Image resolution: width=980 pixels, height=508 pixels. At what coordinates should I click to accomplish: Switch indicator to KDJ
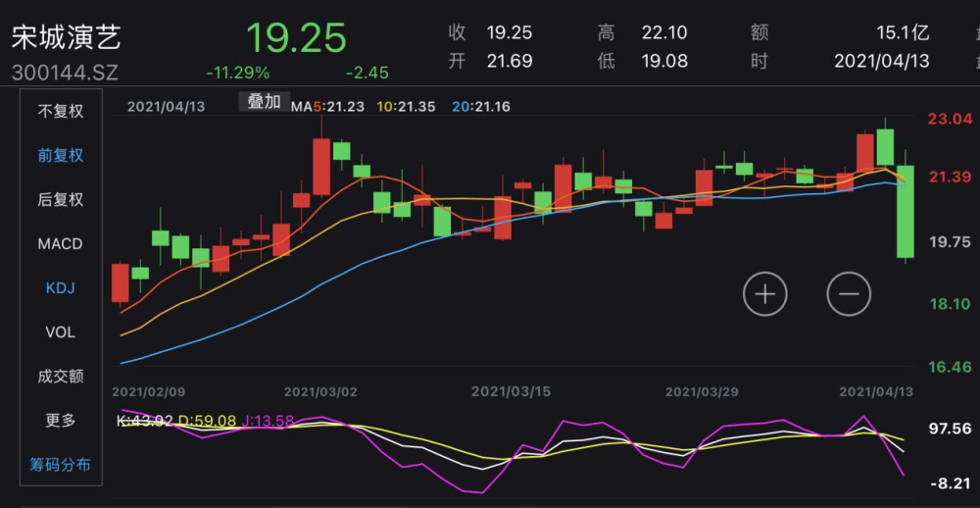pyautogui.click(x=61, y=288)
